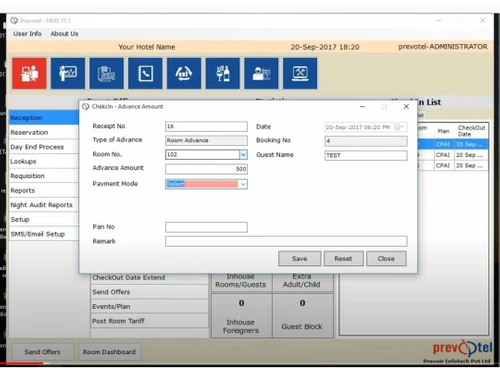Open CheckOut Date Extend option
The image size is (500, 375).
149,278
